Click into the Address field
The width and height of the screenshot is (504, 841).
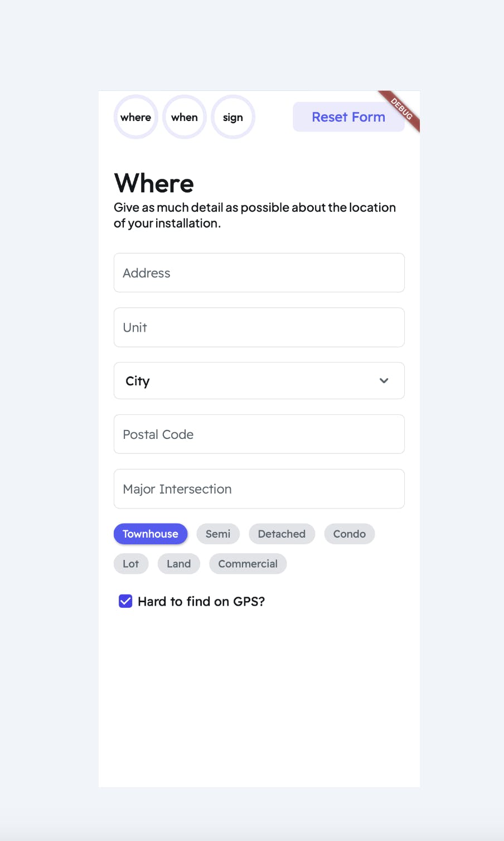coord(259,273)
